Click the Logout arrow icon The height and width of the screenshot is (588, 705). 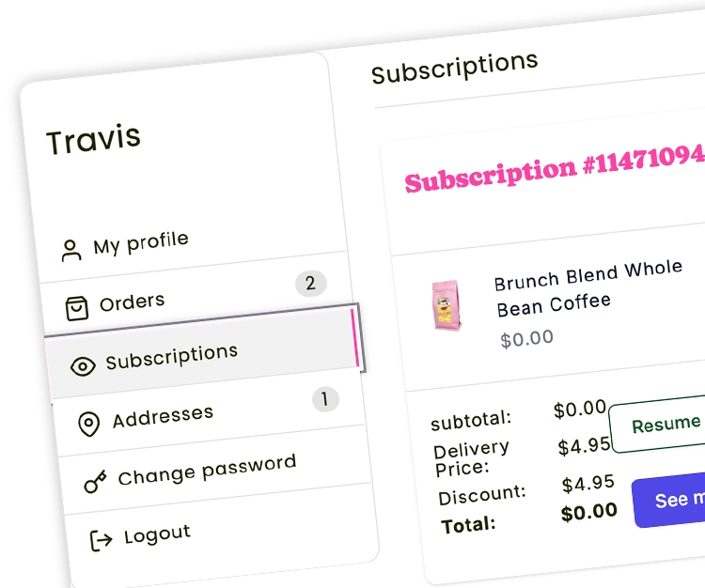click(x=101, y=540)
